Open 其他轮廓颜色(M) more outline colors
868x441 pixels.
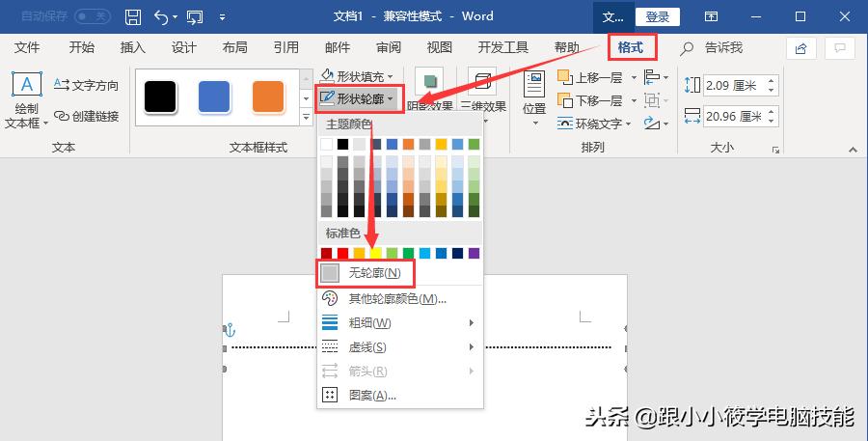click(399, 298)
